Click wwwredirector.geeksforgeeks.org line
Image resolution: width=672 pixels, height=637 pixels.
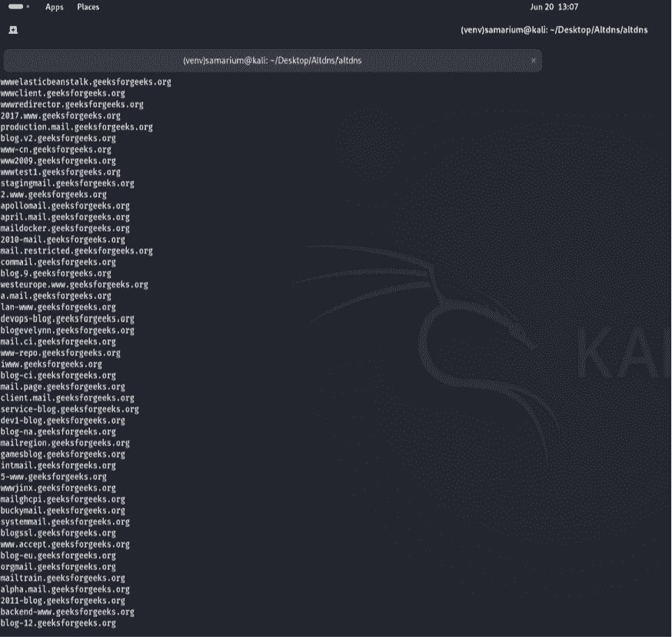pos(72,104)
